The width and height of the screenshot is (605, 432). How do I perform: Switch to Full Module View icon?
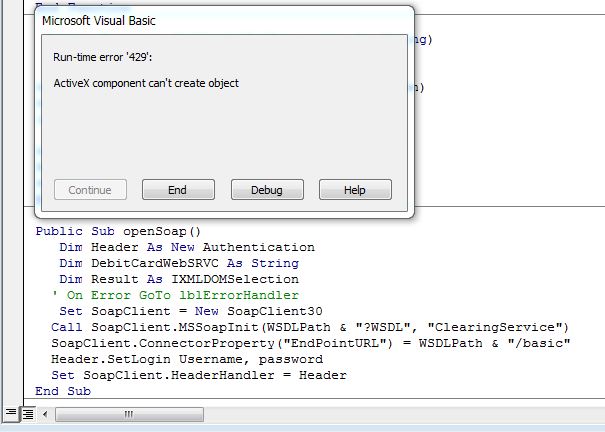pos(28,414)
